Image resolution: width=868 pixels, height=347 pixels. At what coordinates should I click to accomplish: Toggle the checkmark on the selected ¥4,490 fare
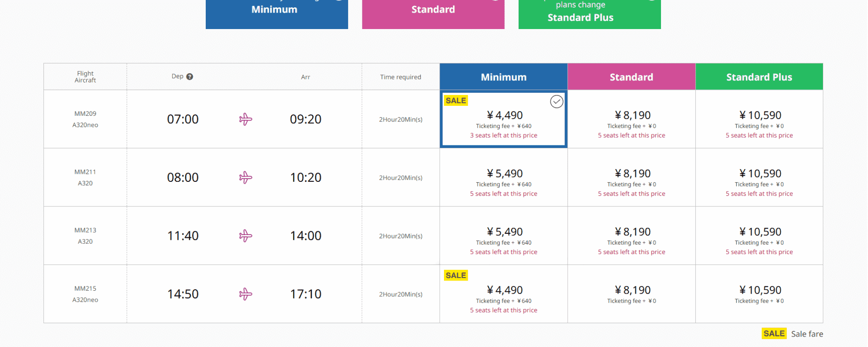(556, 101)
